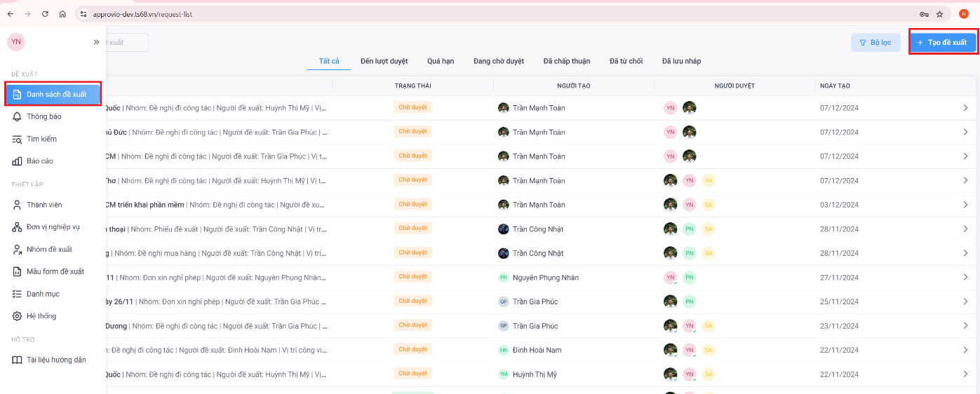This screenshot has width=980, height=394.
Task: Click the Tạo đề xuất button
Action: point(942,42)
